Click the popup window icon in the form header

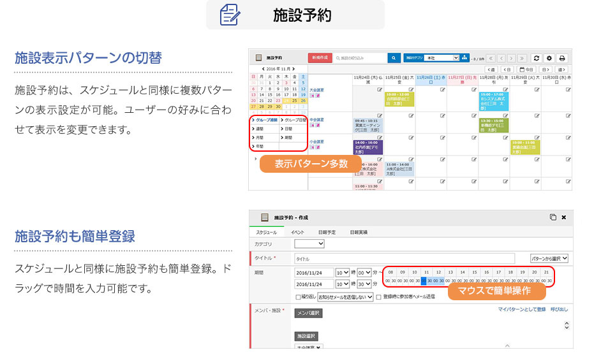click(553, 217)
